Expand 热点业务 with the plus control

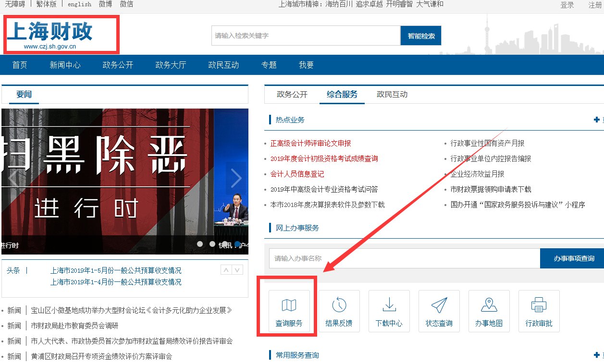click(x=596, y=120)
